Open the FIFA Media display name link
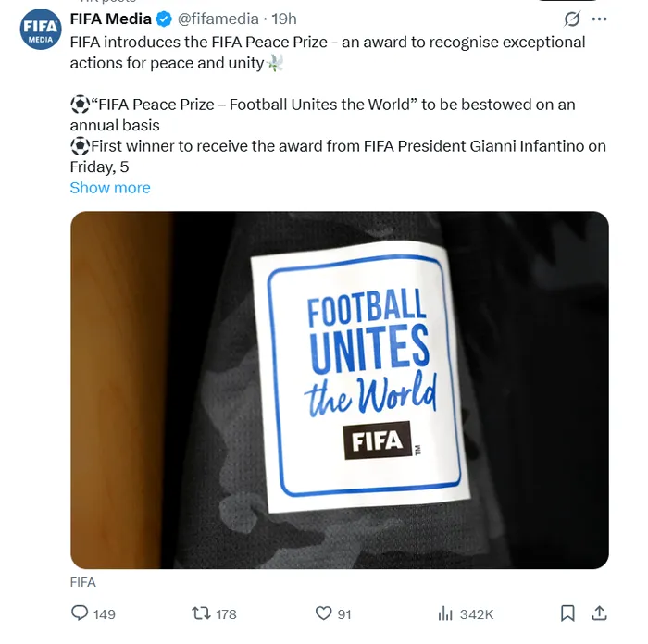 coord(110,19)
